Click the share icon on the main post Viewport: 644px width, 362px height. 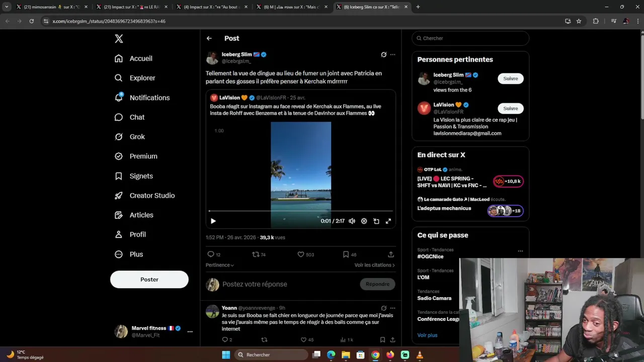click(391, 254)
